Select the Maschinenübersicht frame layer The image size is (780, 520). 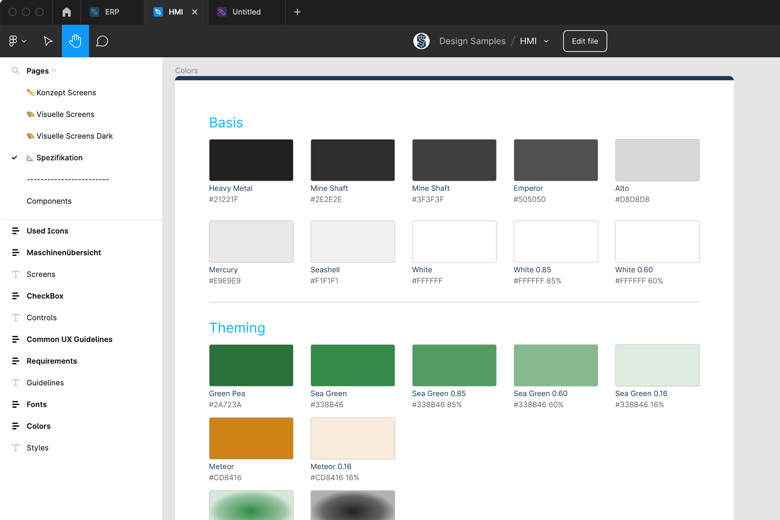(x=64, y=252)
